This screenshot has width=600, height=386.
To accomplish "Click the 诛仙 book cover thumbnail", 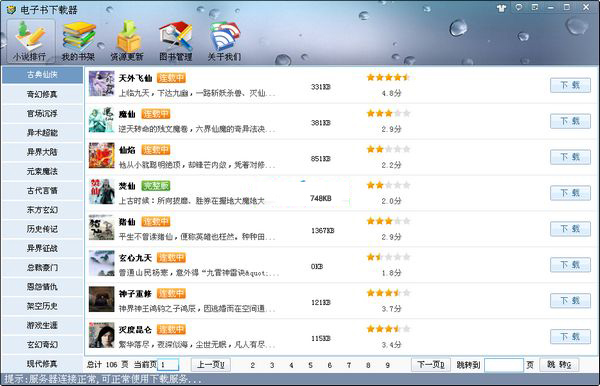I will click(x=101, y=227).
